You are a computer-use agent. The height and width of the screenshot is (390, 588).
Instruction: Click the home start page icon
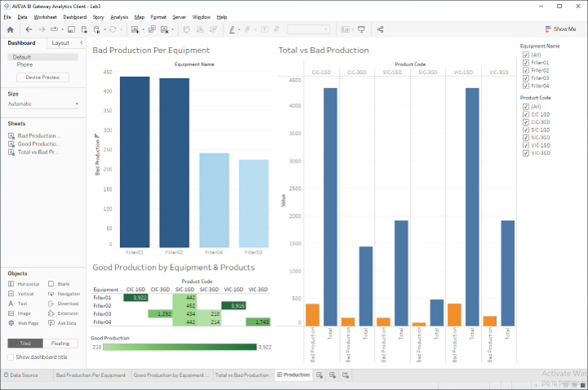[x=10, y=29]
